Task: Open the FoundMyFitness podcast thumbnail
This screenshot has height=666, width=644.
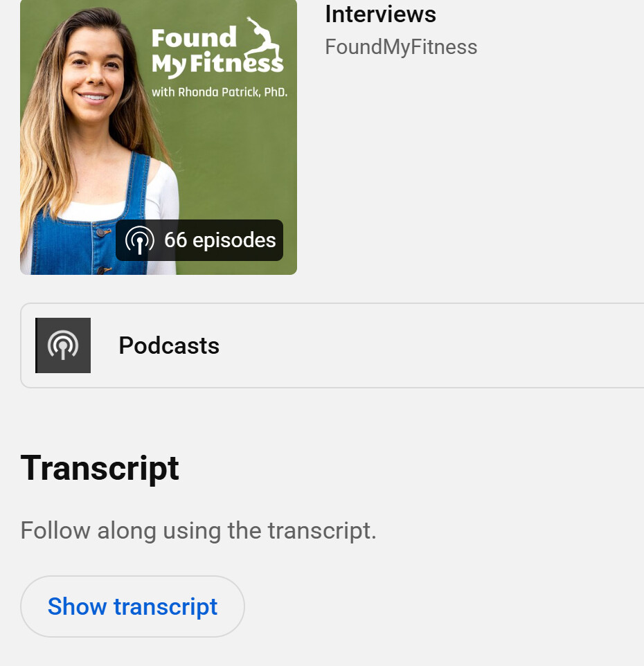Action: point(159,137)
